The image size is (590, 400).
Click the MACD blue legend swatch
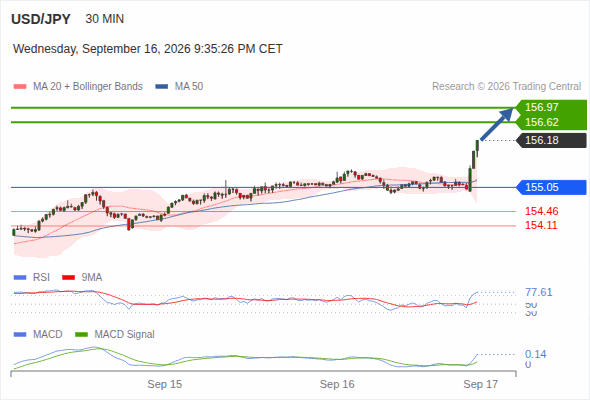pos(20,335)
